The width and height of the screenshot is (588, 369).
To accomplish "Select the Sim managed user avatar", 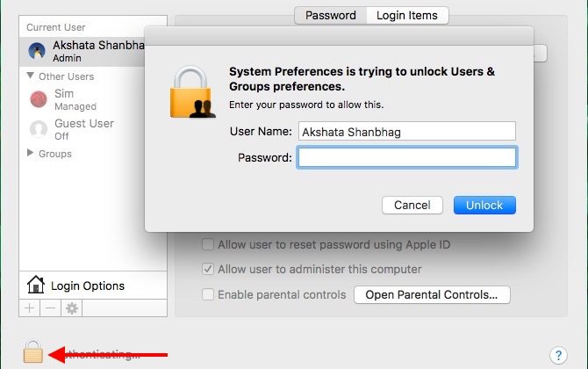I will 39,99.
